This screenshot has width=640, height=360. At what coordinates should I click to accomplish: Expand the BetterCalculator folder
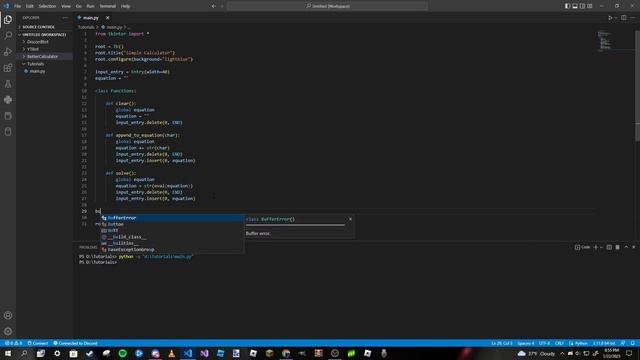click(x=44, y=56)
